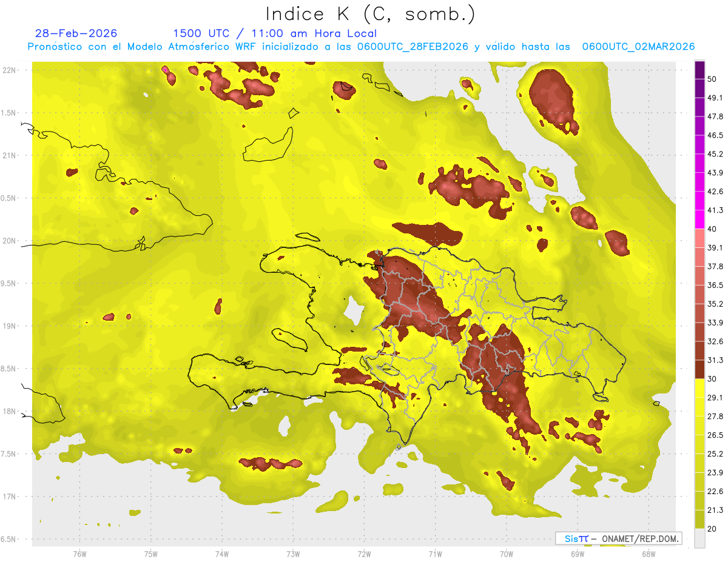Pick the magenta swatch between 41.3 and 42.6

699,201
